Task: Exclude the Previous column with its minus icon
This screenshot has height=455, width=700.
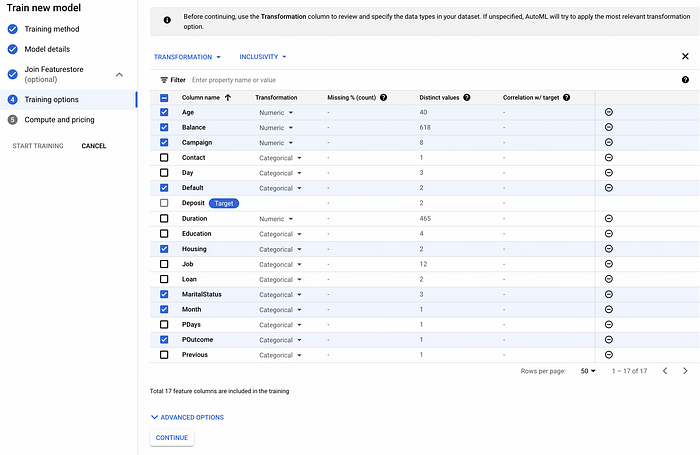Action: click(608, 355)
